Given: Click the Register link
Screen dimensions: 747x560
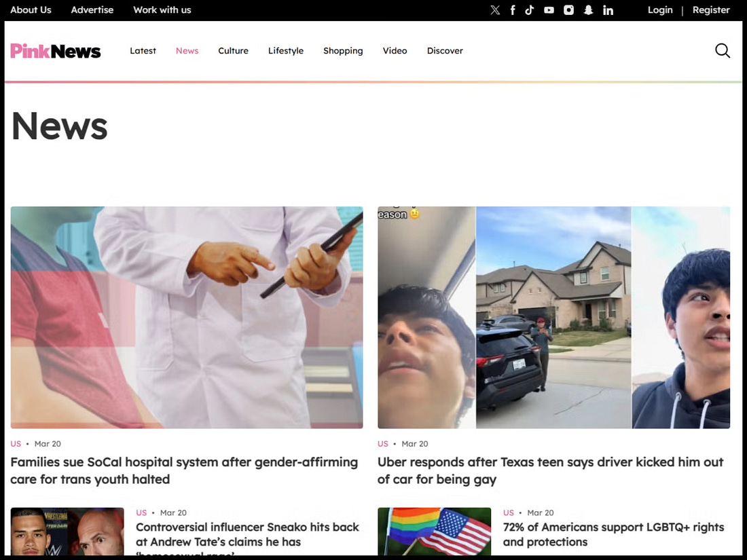Looking at the screenshot, I should click(x=711, y=10).
